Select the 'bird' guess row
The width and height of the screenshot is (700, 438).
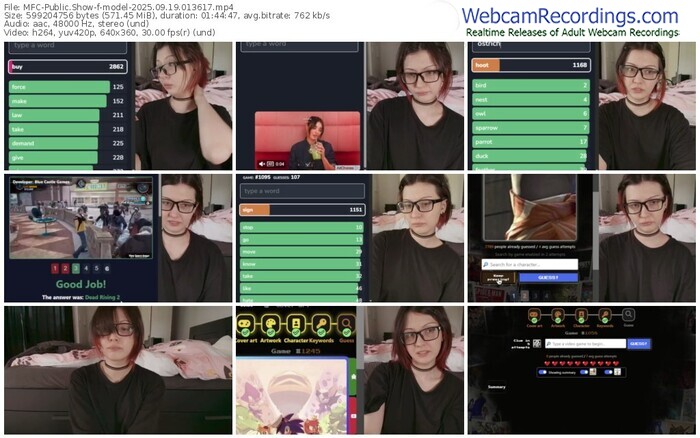coord(531,85)
